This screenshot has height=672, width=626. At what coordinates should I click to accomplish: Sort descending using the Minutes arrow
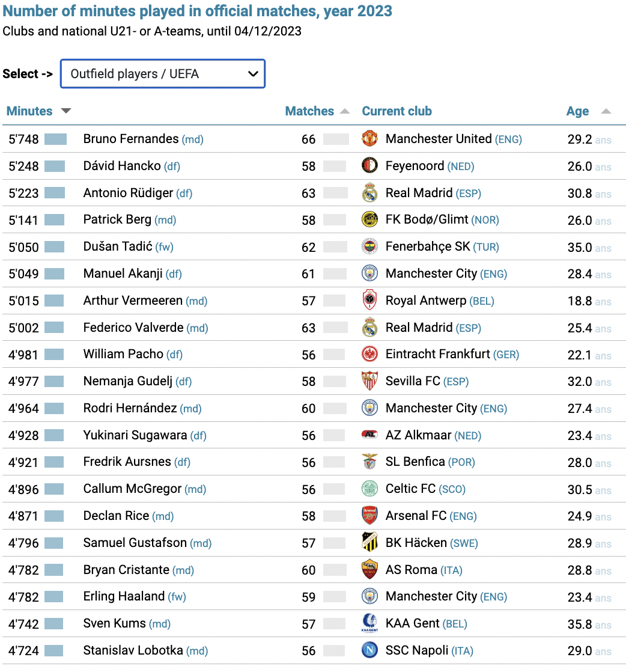(x=66, y=111)
